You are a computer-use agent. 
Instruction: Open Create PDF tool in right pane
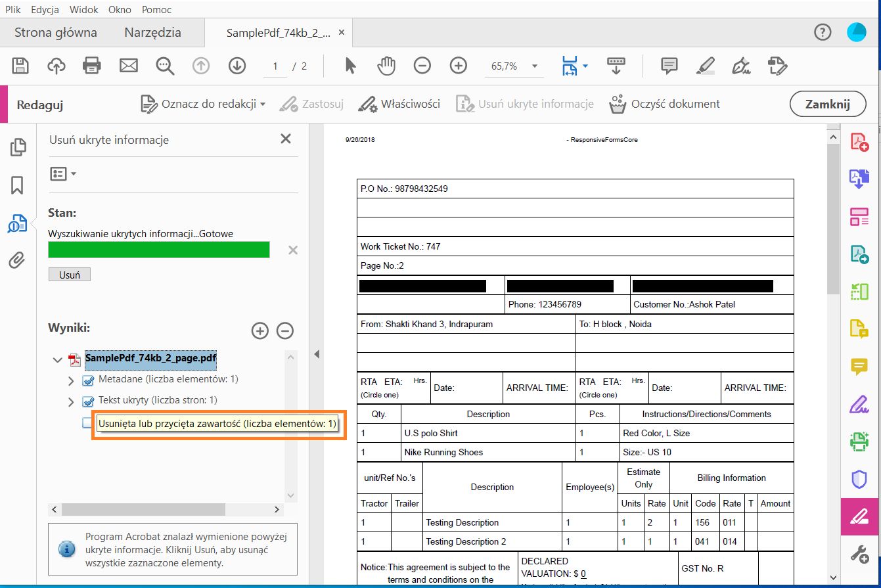point(859,142)
